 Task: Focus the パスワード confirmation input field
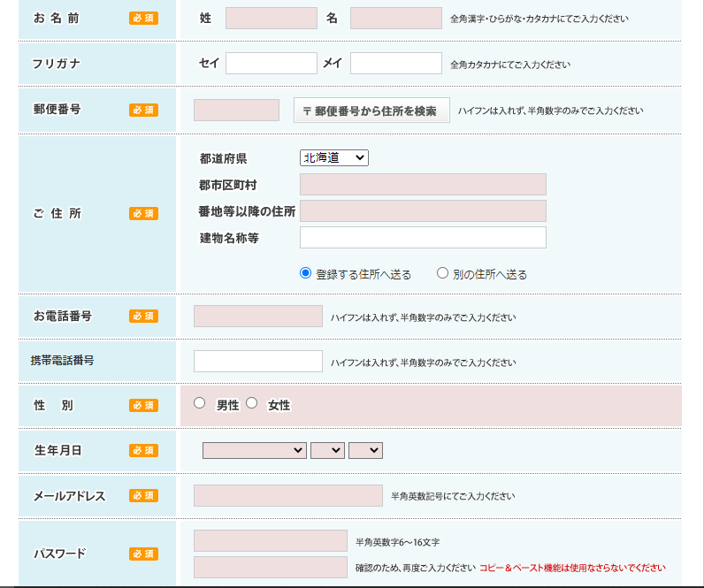click(270, 568)
